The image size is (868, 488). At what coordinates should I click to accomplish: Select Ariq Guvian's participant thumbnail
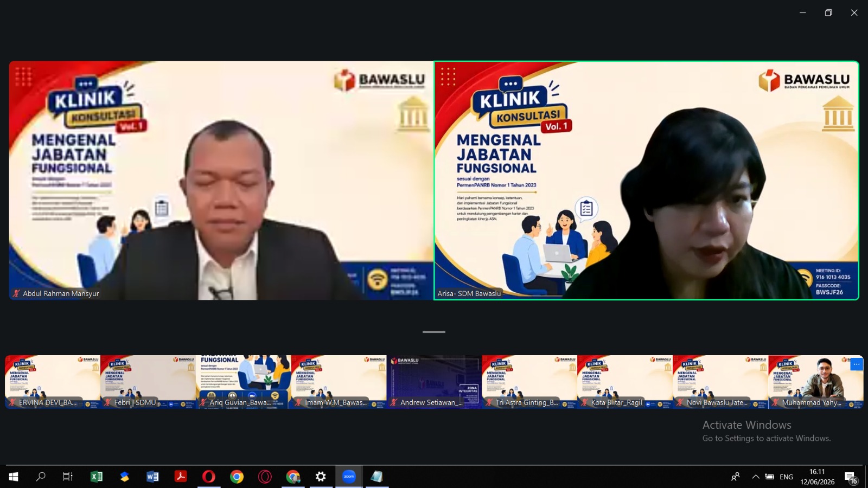(244, 382)
